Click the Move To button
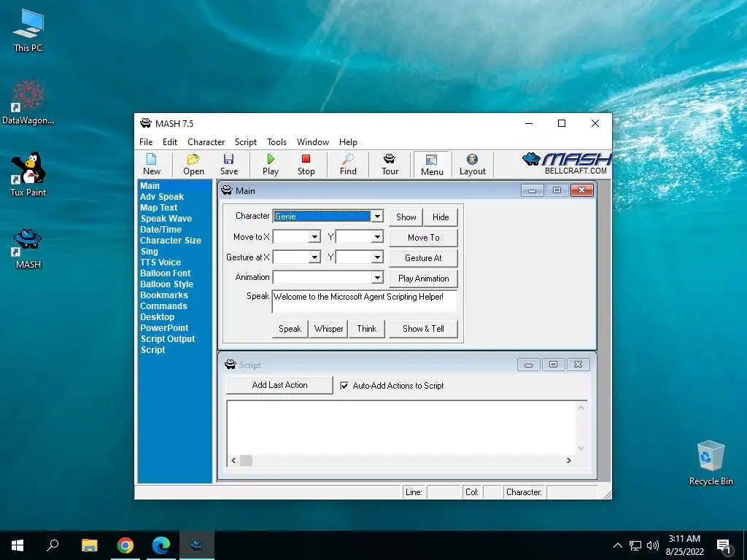Screen dimensions: 747x560 click(x=424, y=238)
